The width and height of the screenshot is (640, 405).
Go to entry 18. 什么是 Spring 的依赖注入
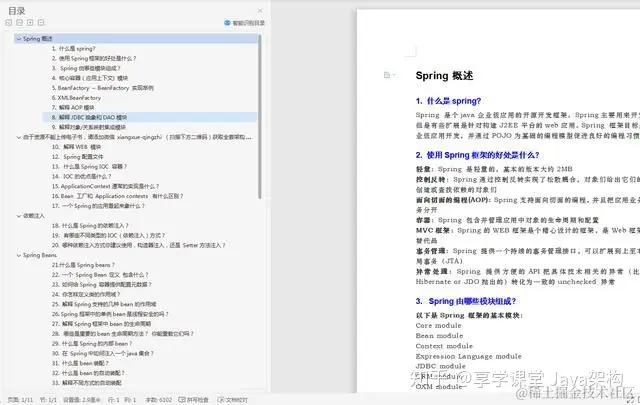[x=90, y=226]
